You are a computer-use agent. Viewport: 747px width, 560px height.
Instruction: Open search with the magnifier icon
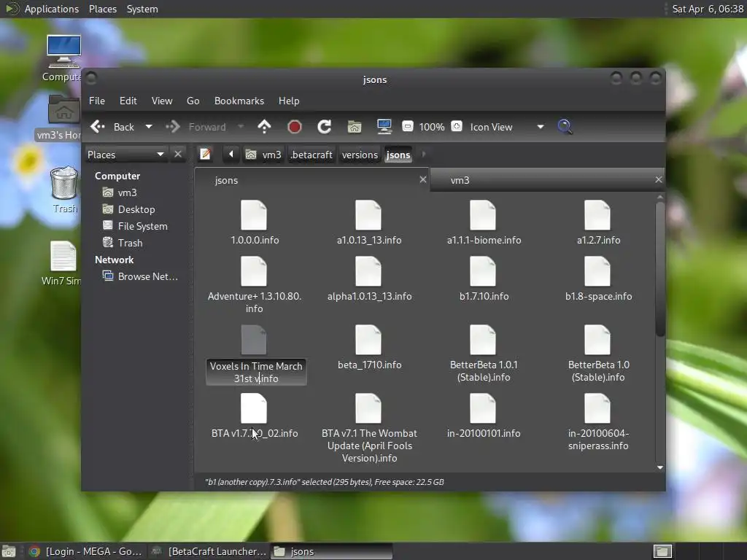[565, 127]
